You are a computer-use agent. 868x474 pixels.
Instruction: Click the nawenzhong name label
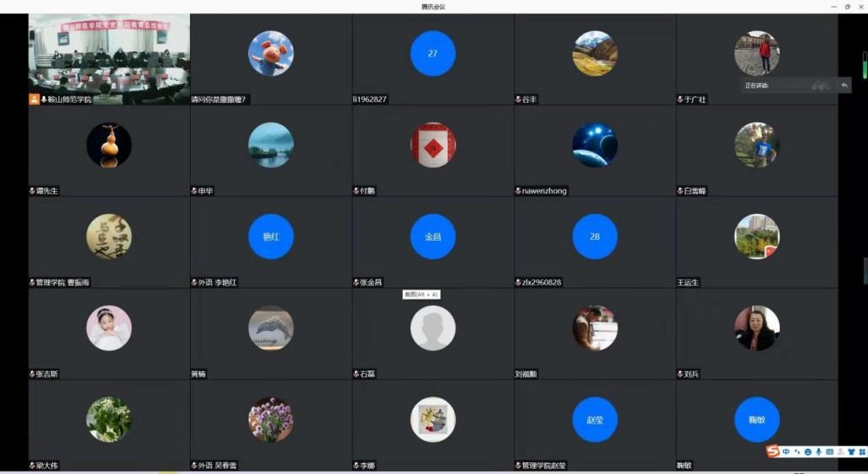pyautogui.click(x=544, y=191)
